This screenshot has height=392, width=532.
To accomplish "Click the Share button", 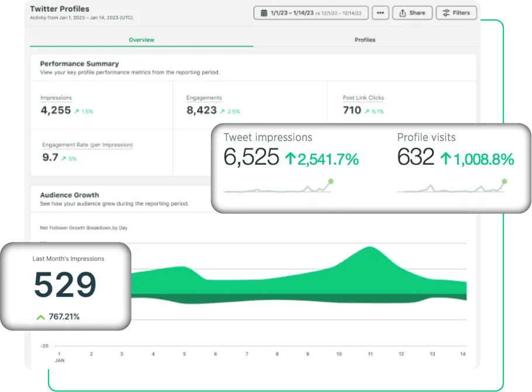I will click(412, 13).
